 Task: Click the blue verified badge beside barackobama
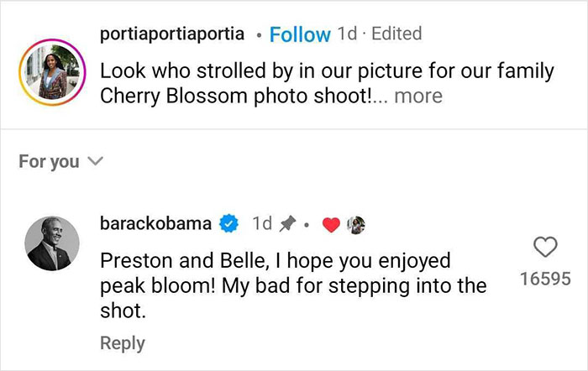[x=228, y=224]
